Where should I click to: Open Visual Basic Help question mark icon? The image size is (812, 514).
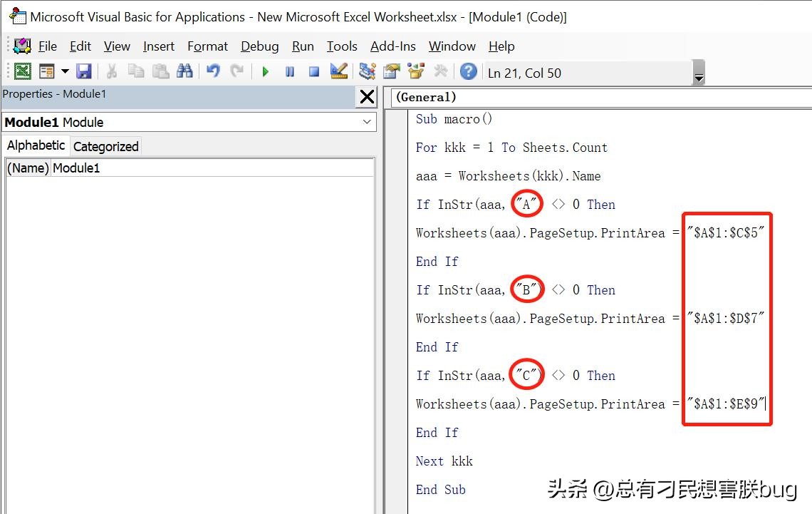click(468, 71)
